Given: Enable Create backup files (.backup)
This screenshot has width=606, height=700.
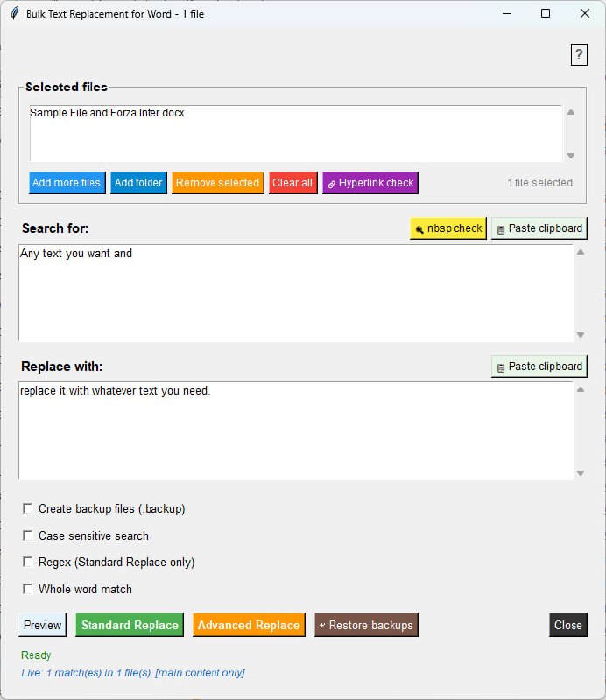Looking at the screenshot, I should [28, 508].
